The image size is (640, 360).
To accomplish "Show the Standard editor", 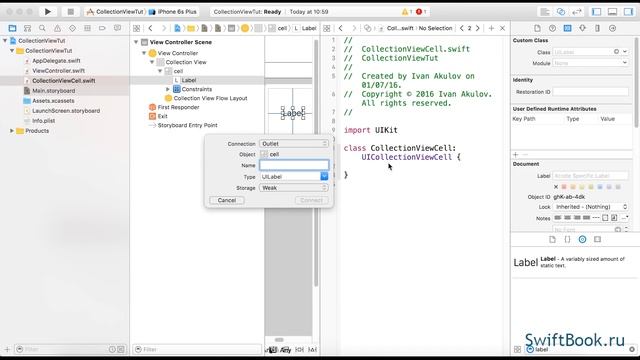I will point(545,12).
